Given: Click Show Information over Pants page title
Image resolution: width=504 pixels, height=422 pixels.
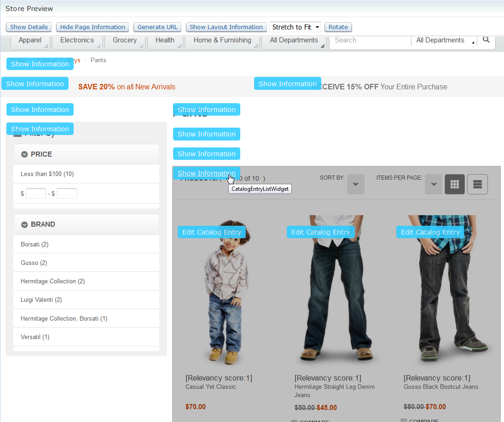Looking at the screenshot, I should point(207,109).
